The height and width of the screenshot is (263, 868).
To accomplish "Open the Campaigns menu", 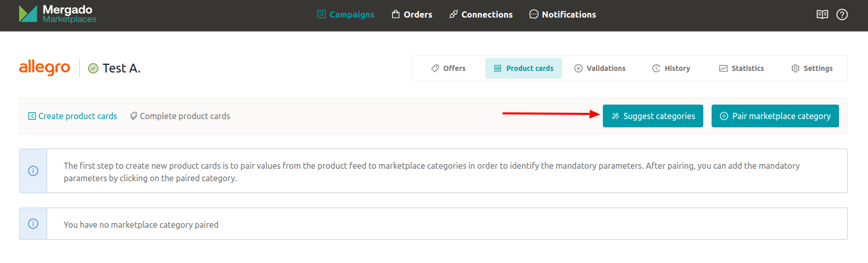I will pyautogui.click(x=345, y=14).
